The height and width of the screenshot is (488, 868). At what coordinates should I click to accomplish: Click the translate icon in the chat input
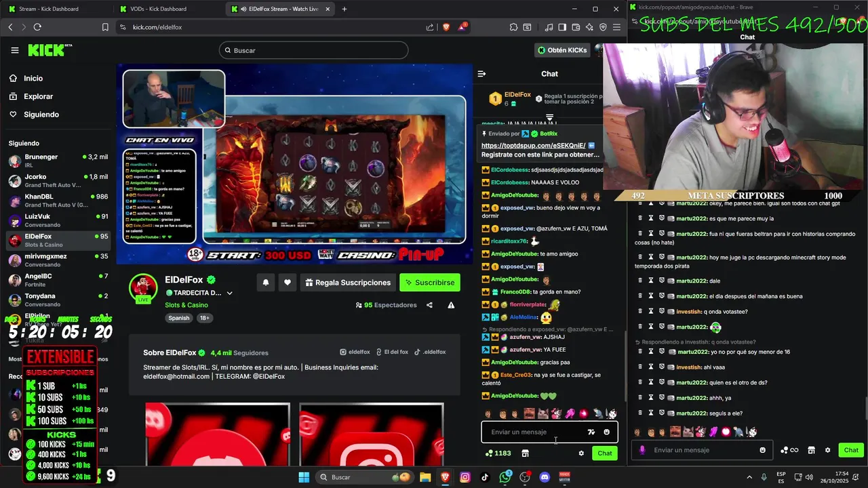coord(591,432)
